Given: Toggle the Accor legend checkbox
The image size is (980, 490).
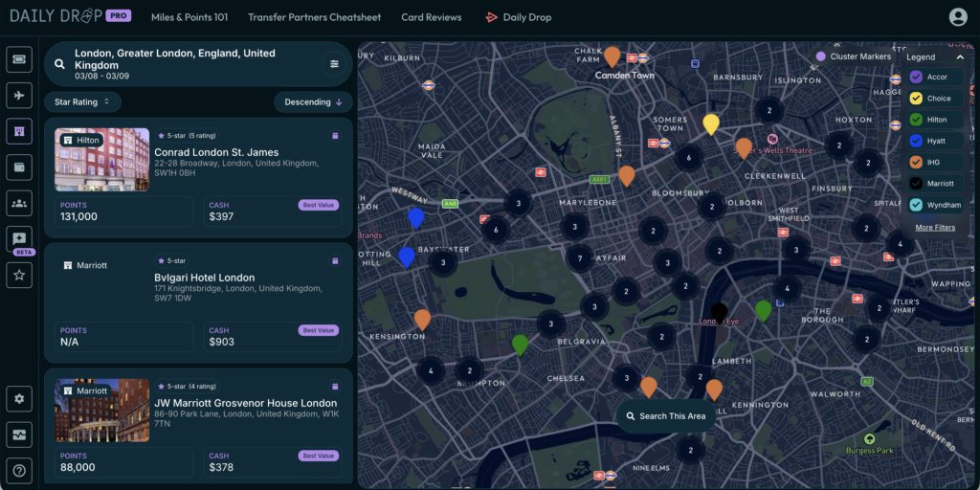Looking at the screenshot, I should 916,77.
